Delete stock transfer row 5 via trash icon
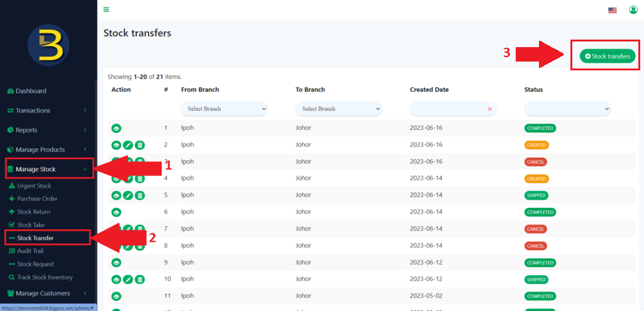 tap(140, 195)
